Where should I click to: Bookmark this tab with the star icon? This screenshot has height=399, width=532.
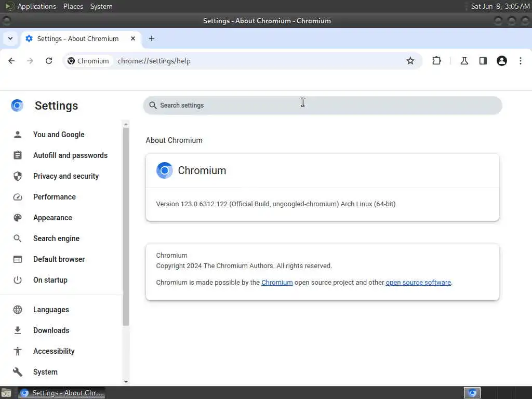pos(410,61)
